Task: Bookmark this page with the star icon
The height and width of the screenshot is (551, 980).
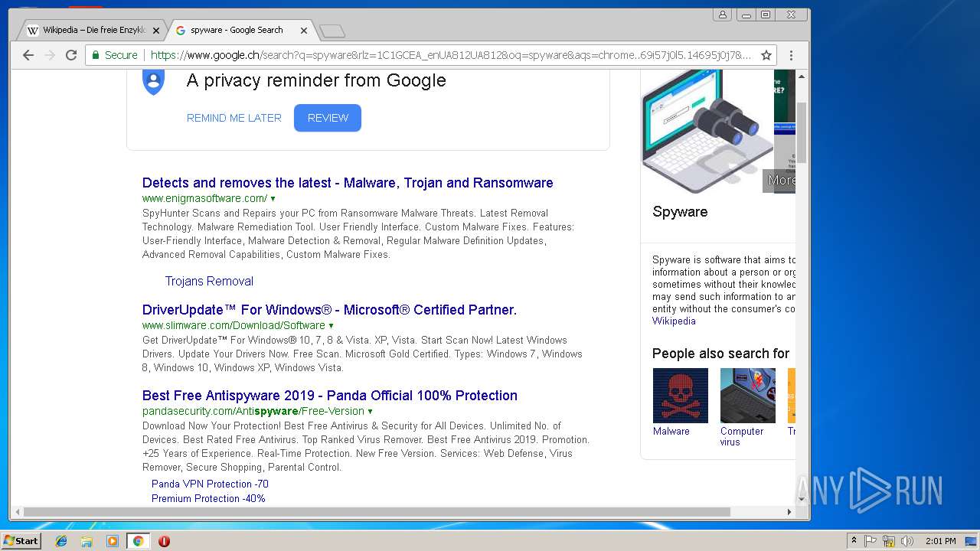Action: 766,55
